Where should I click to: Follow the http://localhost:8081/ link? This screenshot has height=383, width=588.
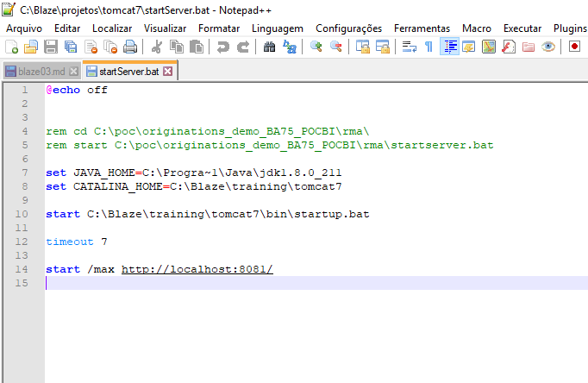point(197,269)
